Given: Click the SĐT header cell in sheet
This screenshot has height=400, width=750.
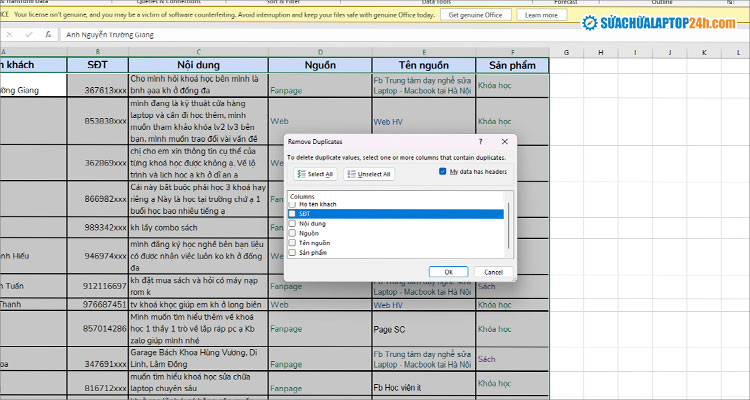Looking at the screenshot, I should [98, 65].
